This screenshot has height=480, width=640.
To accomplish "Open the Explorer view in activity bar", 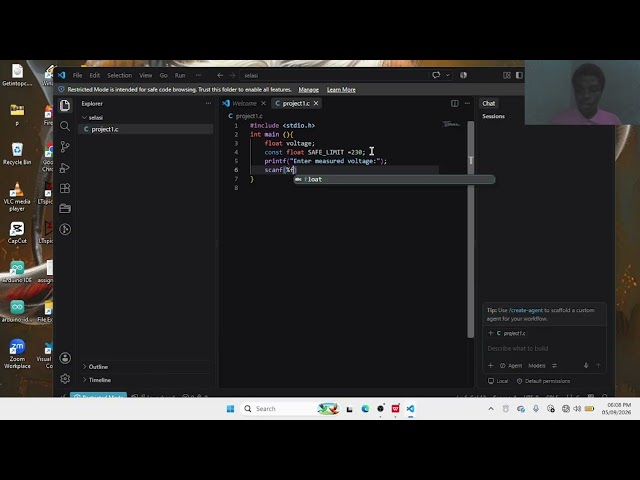I will point(65,105).
